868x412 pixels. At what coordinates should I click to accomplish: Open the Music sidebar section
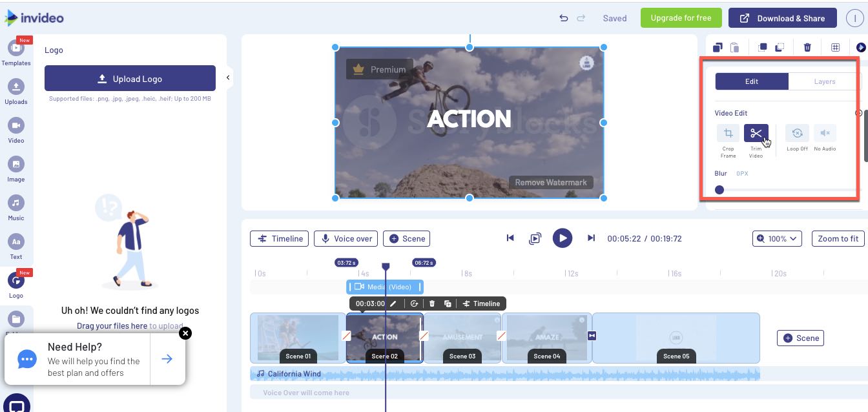click(16, 208)
